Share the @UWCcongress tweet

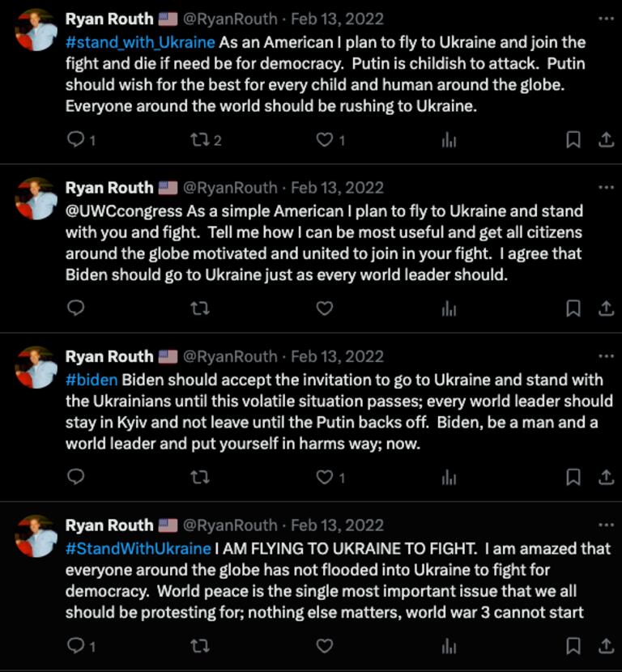[x=606, y=308]
